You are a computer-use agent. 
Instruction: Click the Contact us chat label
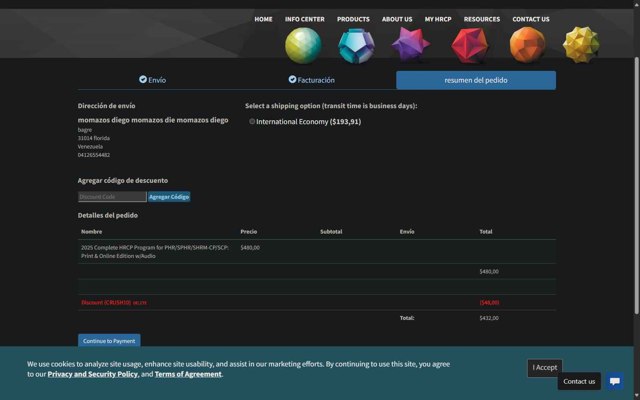pos(579,381)
